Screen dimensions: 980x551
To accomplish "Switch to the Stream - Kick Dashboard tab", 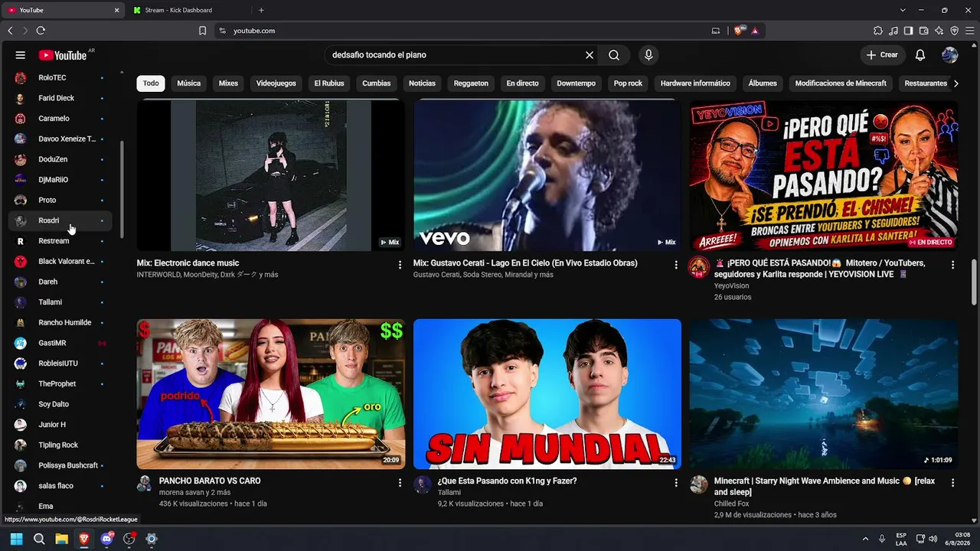I will pyautogui.click(x=189, y=10).
